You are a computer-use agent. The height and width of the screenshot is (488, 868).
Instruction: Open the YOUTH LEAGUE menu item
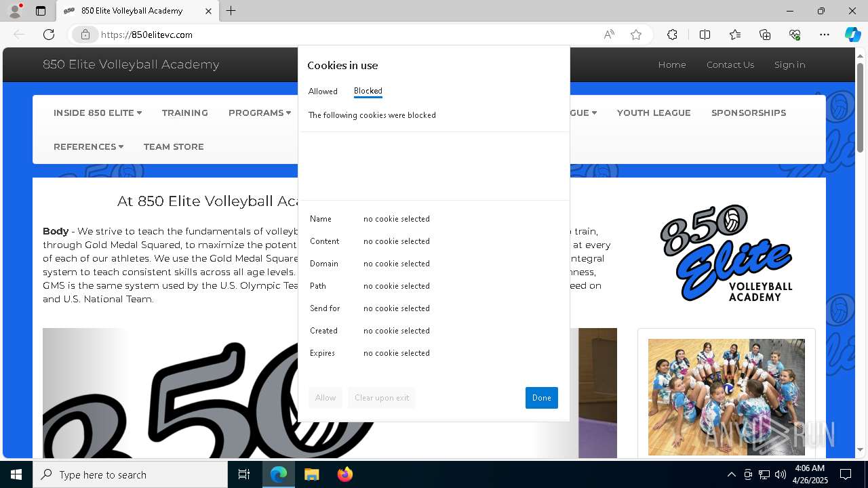pos(654,113)
